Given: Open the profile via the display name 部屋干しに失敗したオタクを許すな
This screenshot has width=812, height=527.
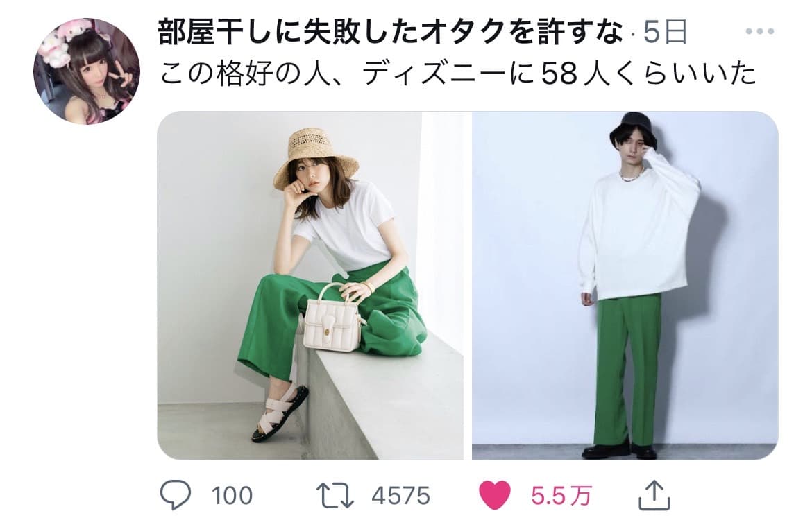Looking at the screenshot, I should pos(391,32).
